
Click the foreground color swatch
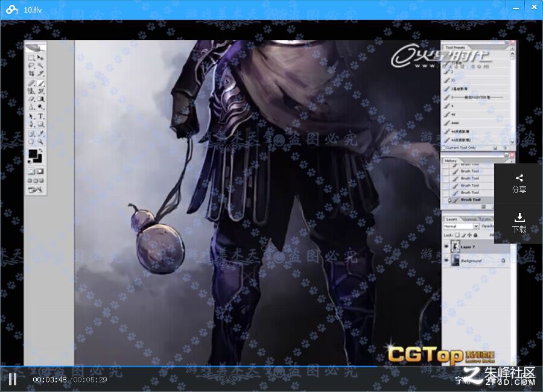tap(33, 153)
